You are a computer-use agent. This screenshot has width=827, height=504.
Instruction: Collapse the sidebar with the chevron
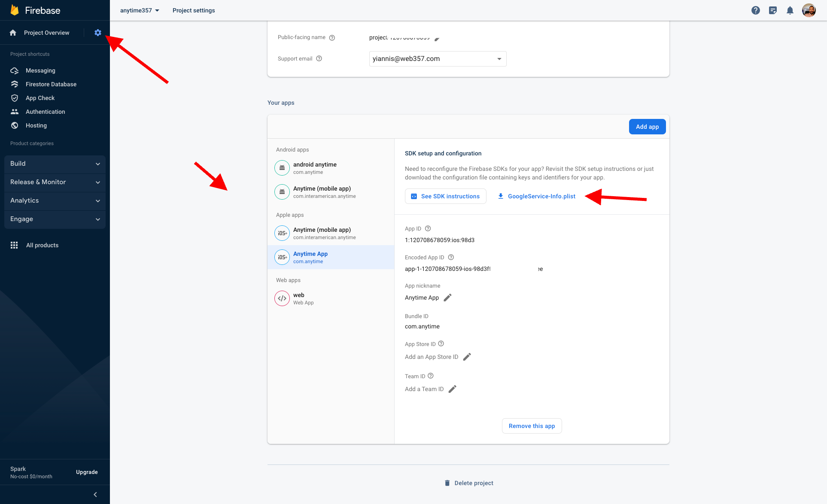pos(95,495)
